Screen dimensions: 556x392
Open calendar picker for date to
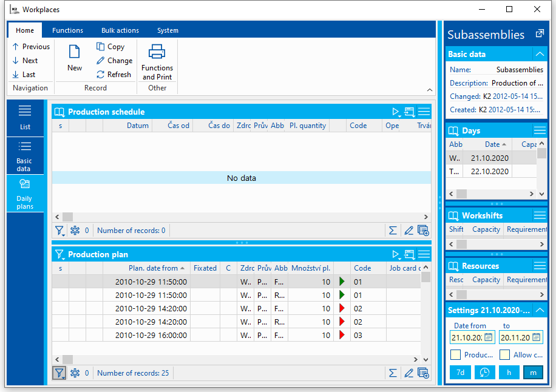(536, 337)
